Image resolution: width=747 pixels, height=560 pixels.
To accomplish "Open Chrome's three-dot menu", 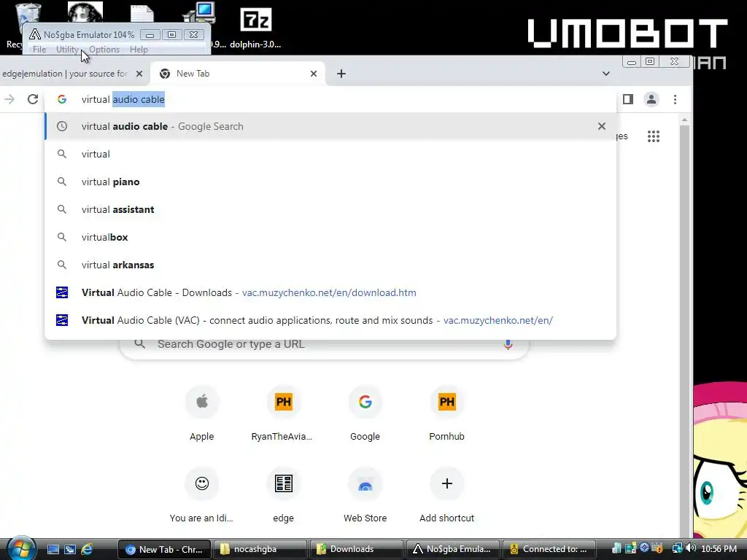I will (675, 99).
